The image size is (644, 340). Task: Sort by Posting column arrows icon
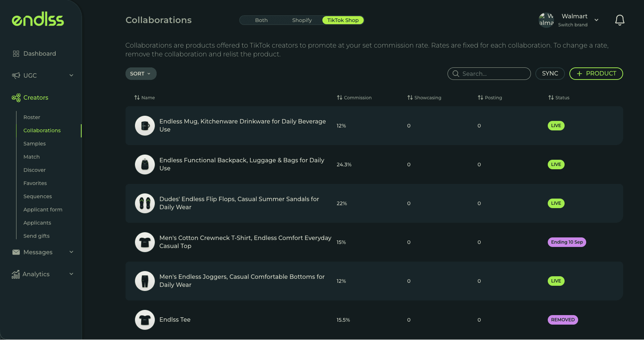(x=480, y=97)
